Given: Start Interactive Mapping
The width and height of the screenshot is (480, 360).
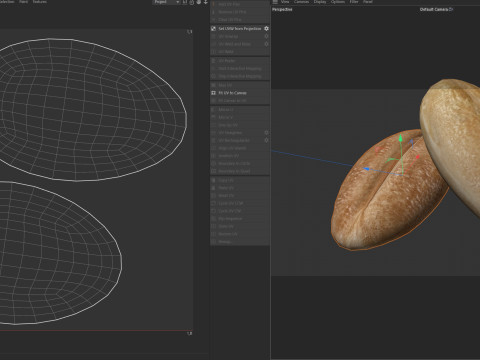Looking at the screenshot, I should coord(240,69).
